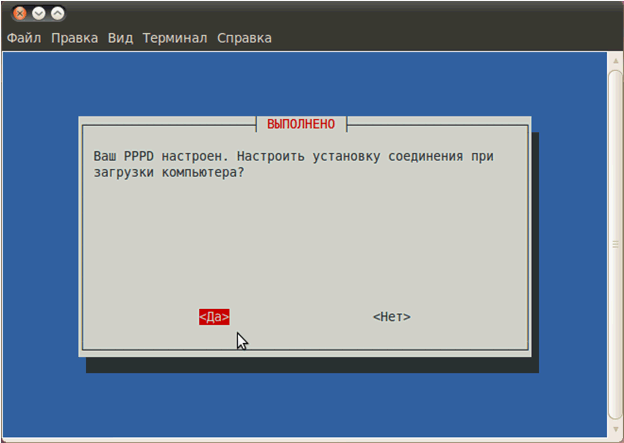
Task: Open the Справка menu
Action: pyautogui.click(x=244, y=38)
